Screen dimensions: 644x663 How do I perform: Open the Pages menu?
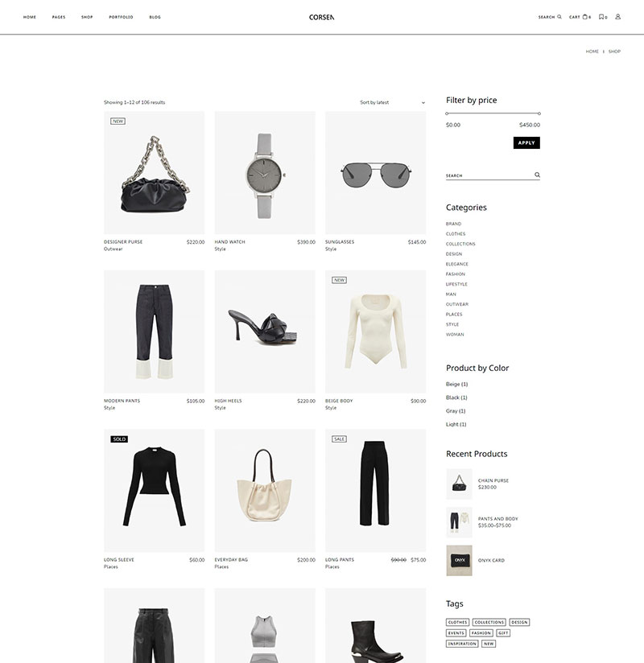coord(59,18)
